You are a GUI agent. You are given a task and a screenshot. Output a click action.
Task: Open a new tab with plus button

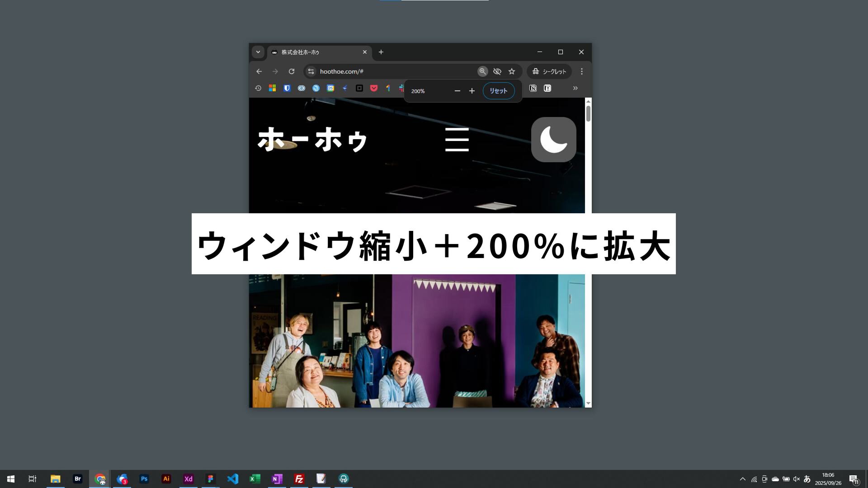tap(381, 52)
